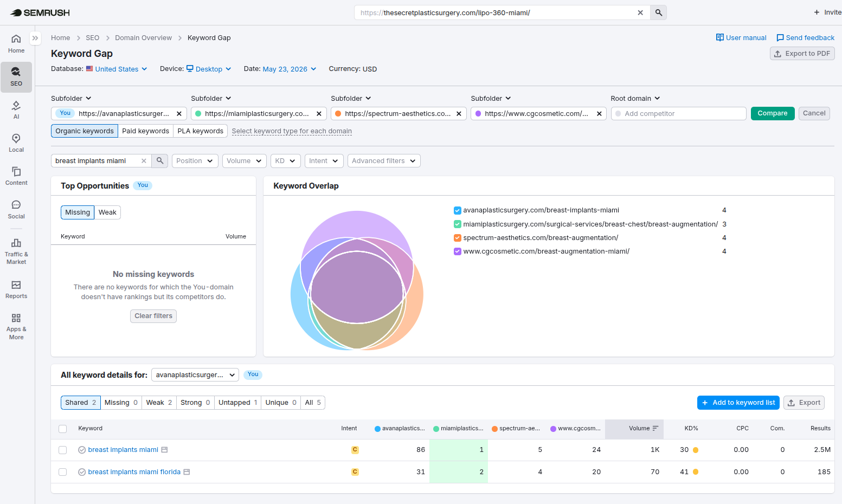Click Export to PDF button
The height and width of the screenshot is (504, 842).
tap(802, 54)
